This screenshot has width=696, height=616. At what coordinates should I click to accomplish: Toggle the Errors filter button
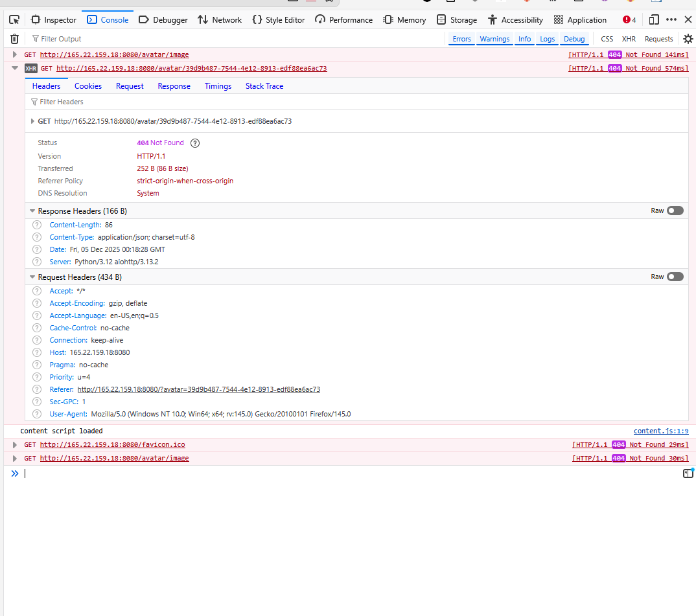point(461,39)
